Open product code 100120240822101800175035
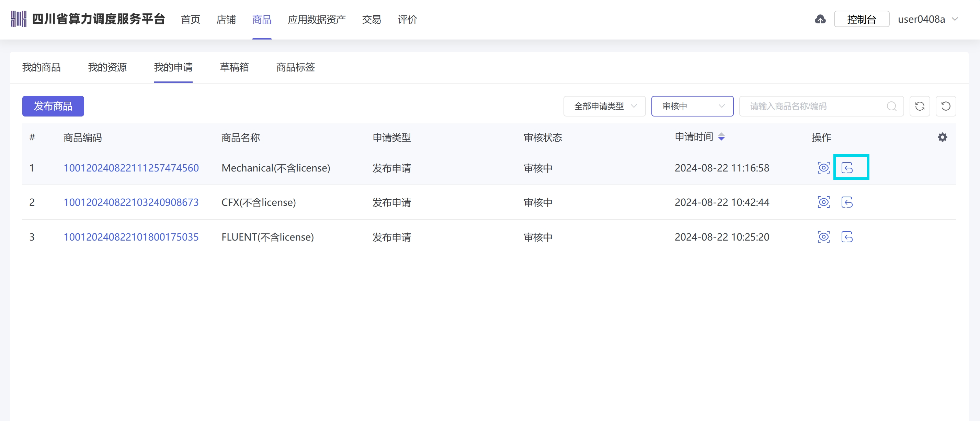The image size is (980, 421). [x=131, y=237]
